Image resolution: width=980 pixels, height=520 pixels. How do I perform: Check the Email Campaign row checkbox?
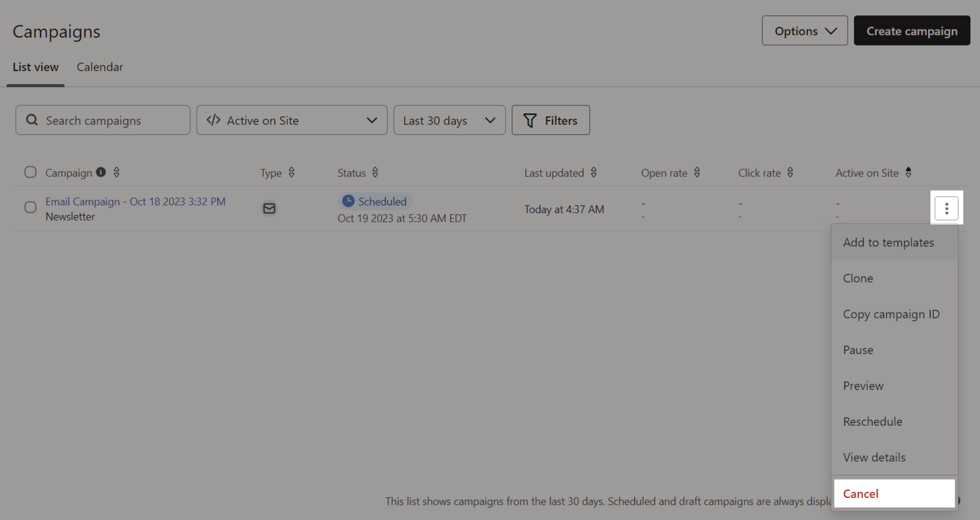31,207
